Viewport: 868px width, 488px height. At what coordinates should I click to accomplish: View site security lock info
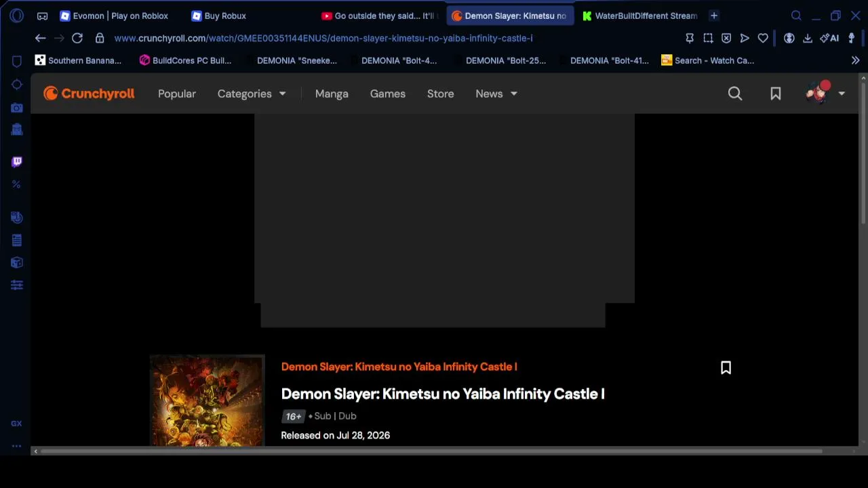(100, 38)
